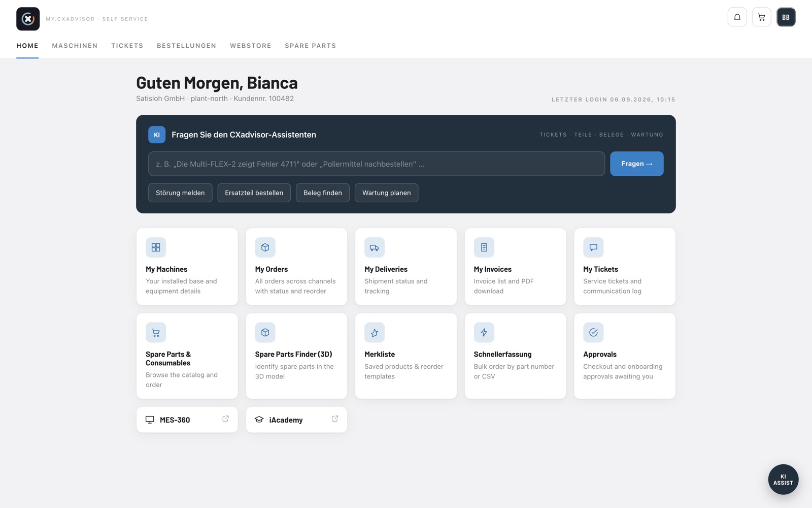
Task: Click 'Identify spare parts in the 3D model' text
Action: pos(294,371)
